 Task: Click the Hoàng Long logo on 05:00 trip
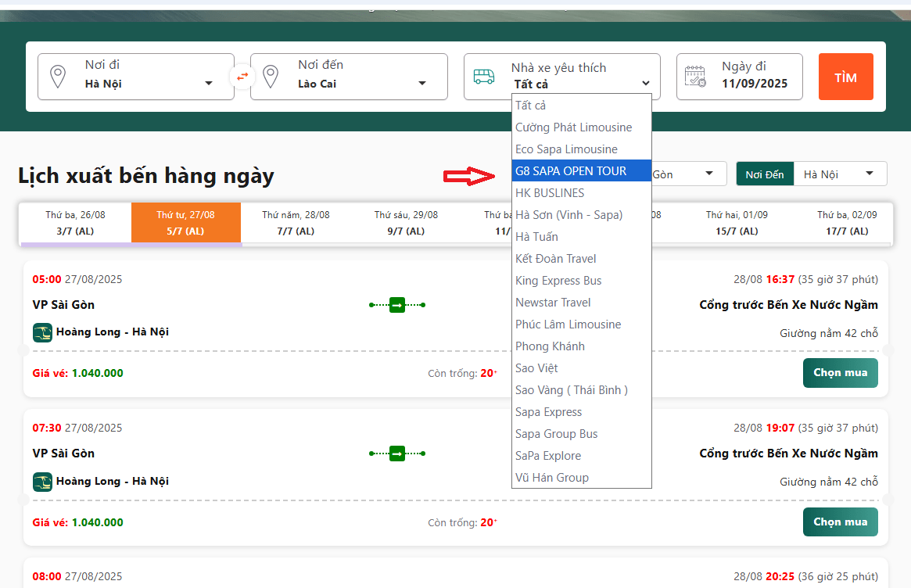point(42,332)
